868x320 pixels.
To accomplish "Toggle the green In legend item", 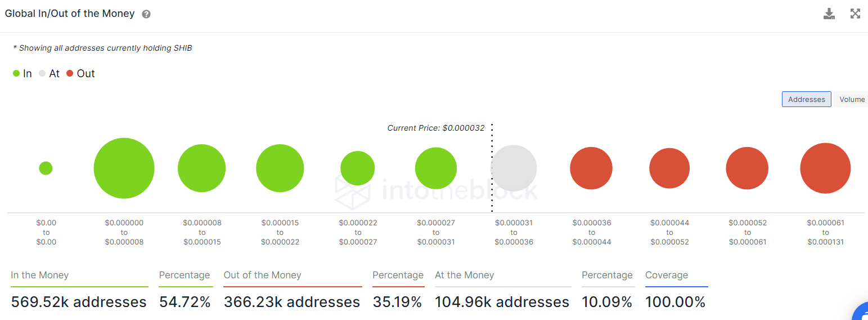I will tap(23, 74).
